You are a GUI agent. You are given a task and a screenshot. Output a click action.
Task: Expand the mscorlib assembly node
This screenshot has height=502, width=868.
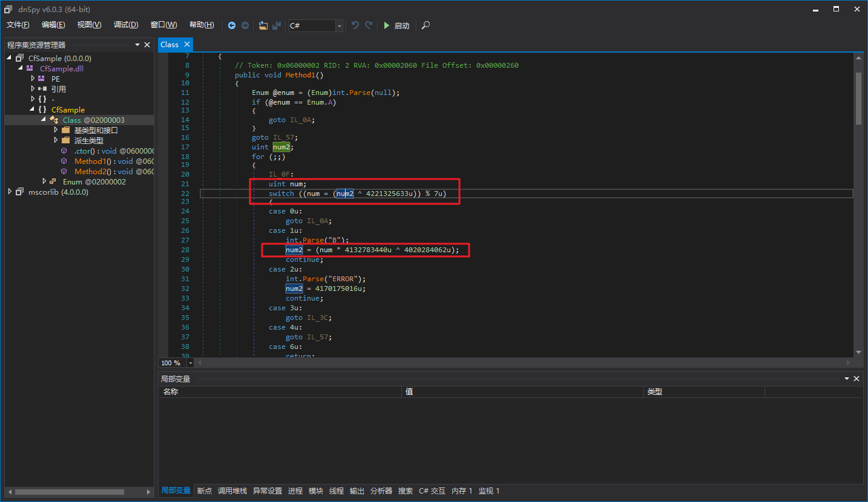click(10, 192)
